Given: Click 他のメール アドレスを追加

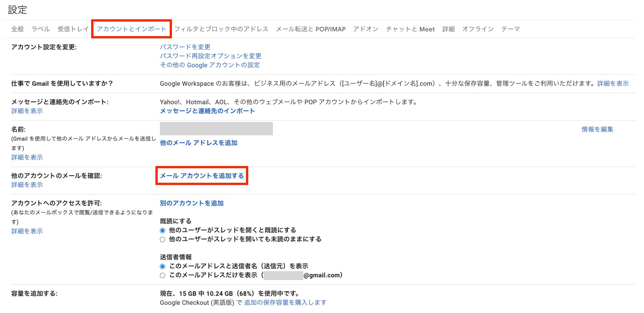Looking at the screenshot, I should [199, 143].
